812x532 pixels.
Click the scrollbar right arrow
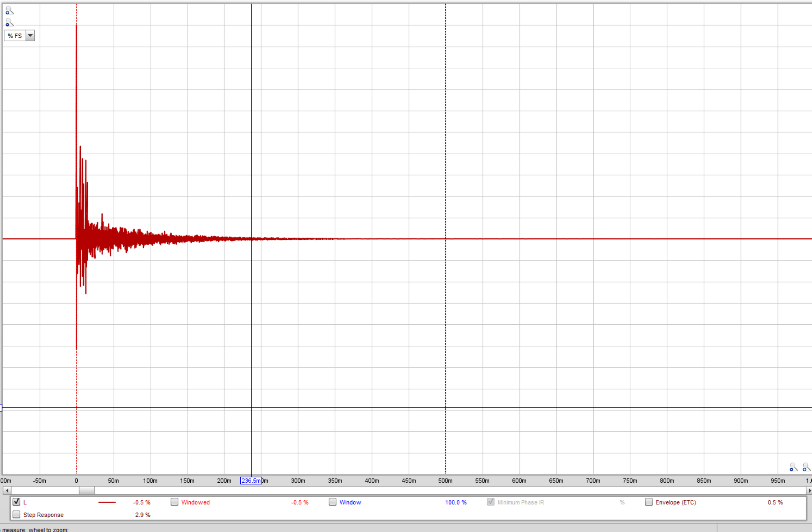pos(809,490)
